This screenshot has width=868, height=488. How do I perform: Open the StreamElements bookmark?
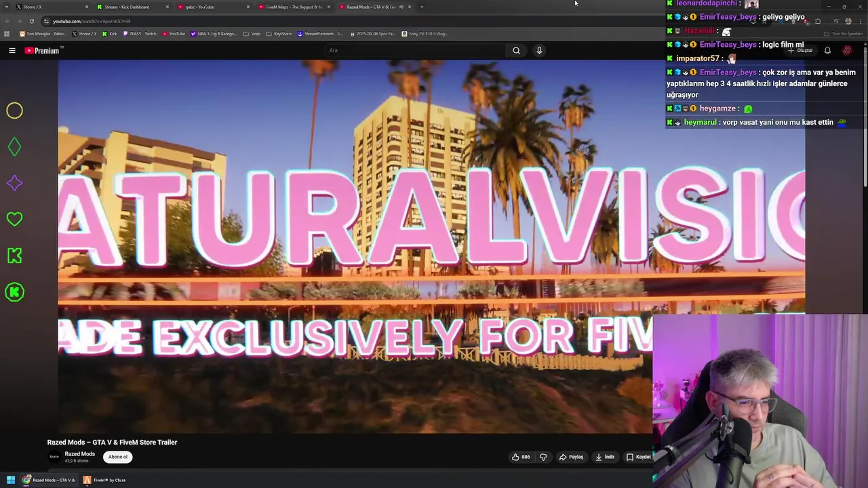tap(320, 33)
